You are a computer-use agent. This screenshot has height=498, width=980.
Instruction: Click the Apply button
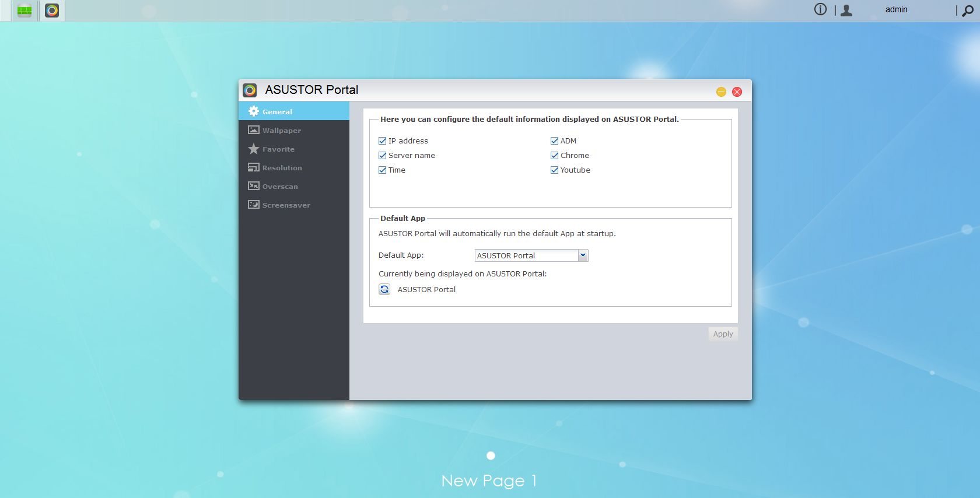[723, 334]
